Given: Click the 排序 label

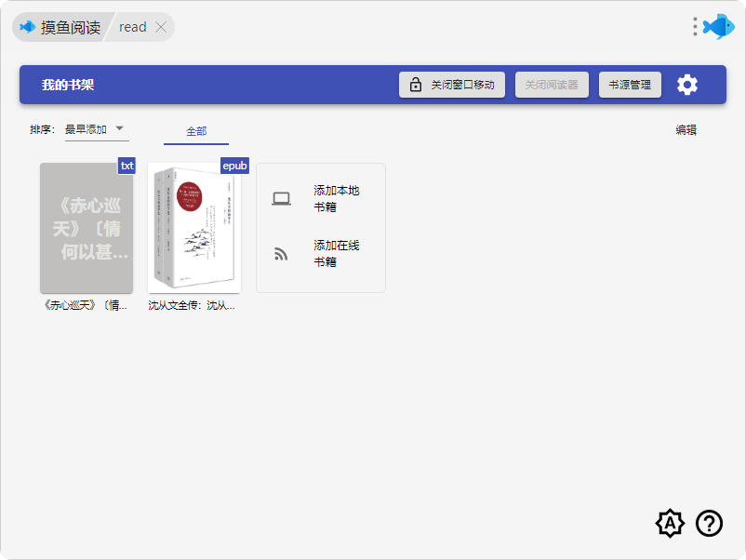Looking at the screenshot, I should pyautogui.click(x=42, y=129).
